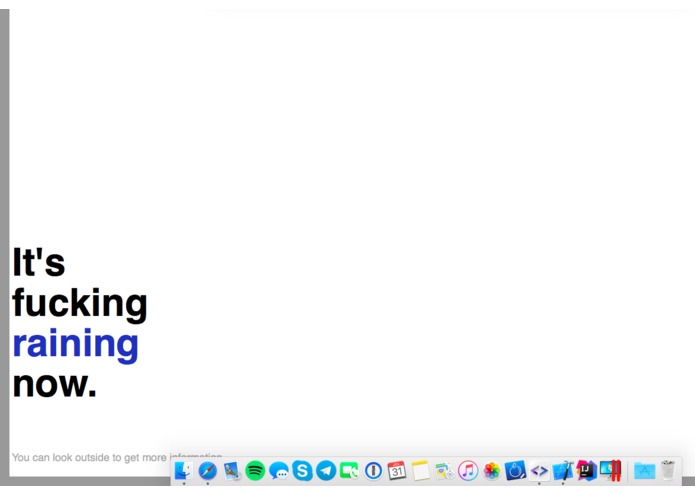This screenshot has height=494, width=695.
Task: Click "You can look outside" footer text
Action: coord(61,457)
